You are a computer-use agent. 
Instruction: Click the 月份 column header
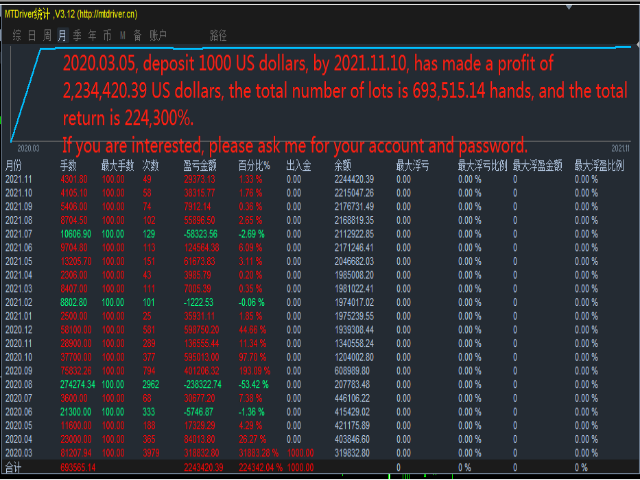(13, 166)
